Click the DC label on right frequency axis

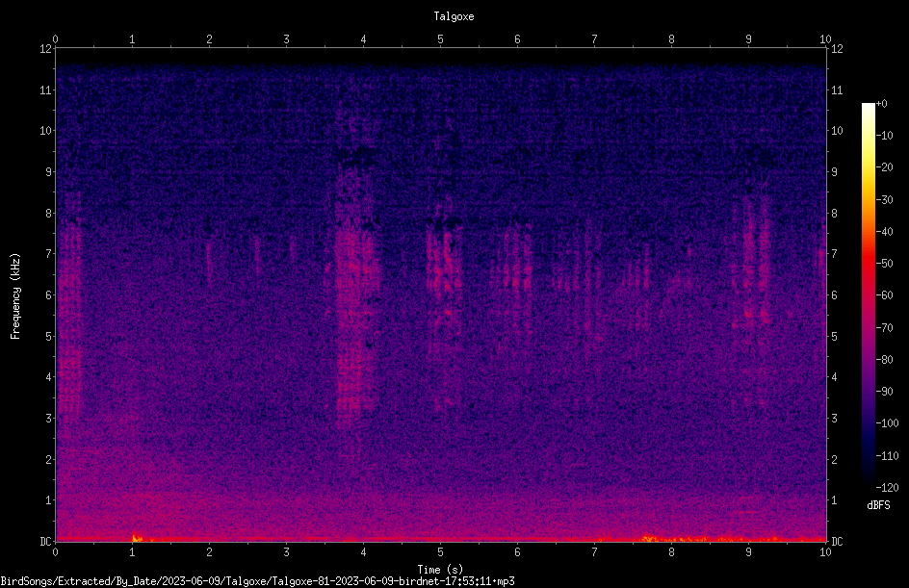tap(837, 542)
